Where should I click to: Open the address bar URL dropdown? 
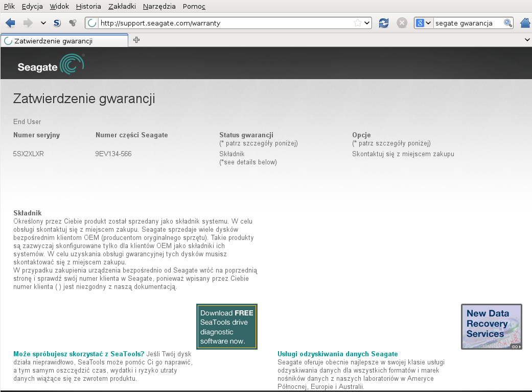367,23
